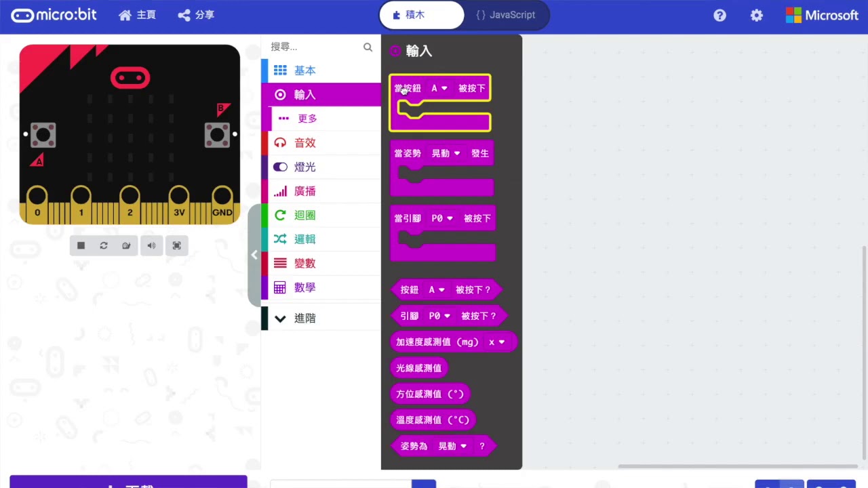Open the 數學 math category
Screen dimensions: 868x488
pos(321,287)
